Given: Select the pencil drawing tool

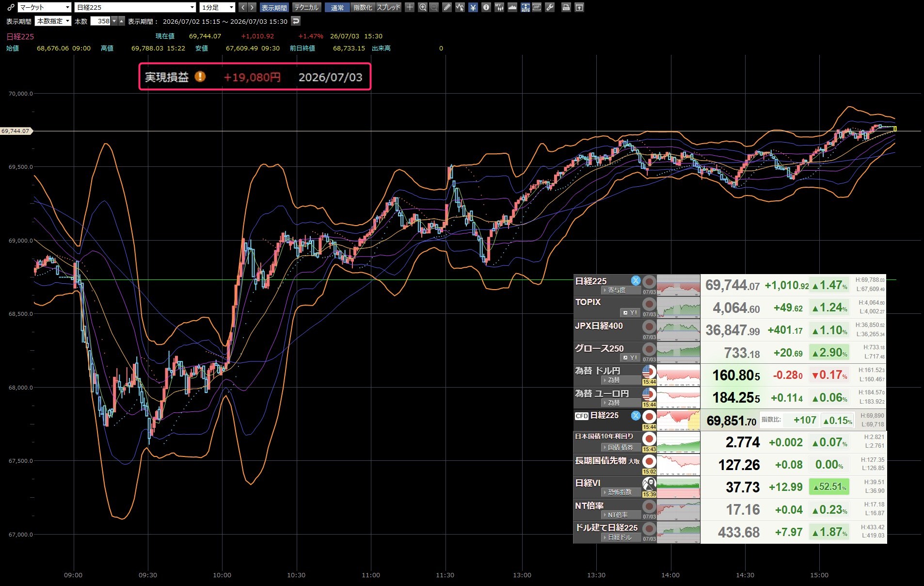Looking at the screenshot, I should pos(447,7).
